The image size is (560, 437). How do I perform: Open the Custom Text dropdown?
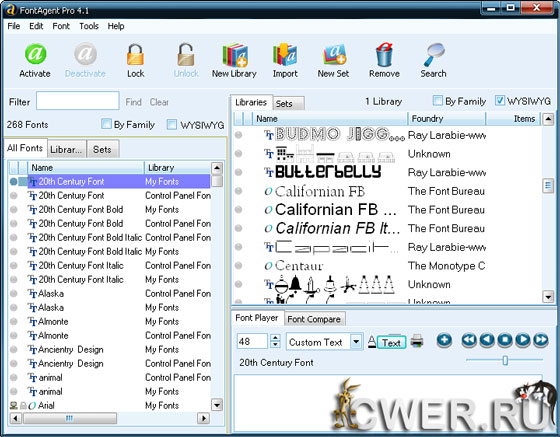point(356,342)
